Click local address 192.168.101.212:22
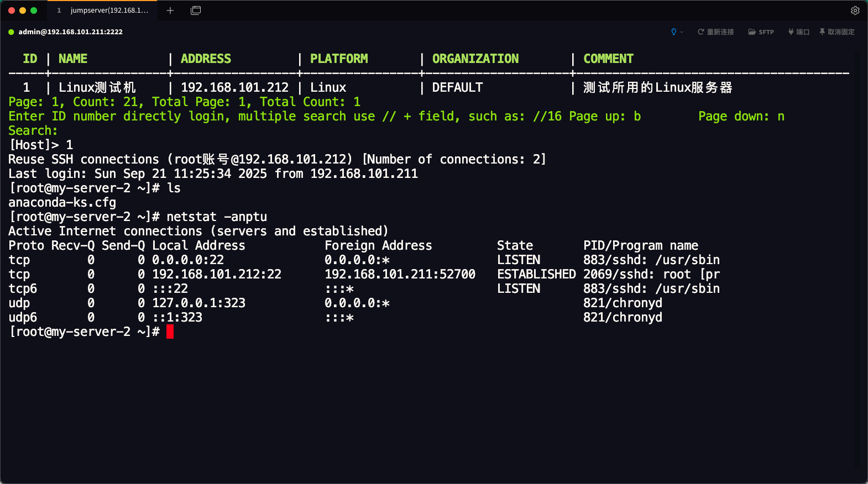 coord(217,274)
